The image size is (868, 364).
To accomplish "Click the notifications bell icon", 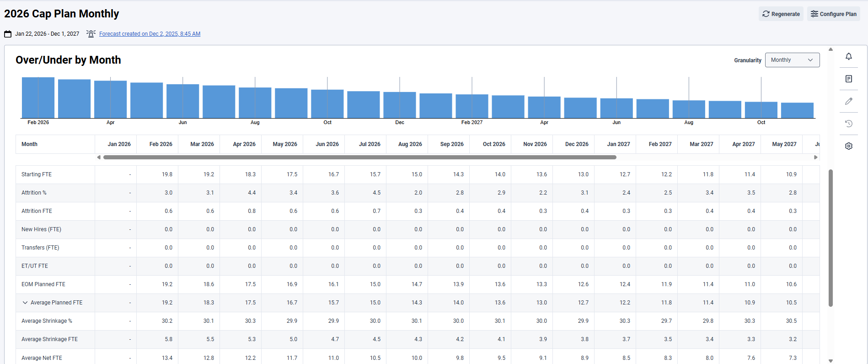I will (x=849, y=56).
